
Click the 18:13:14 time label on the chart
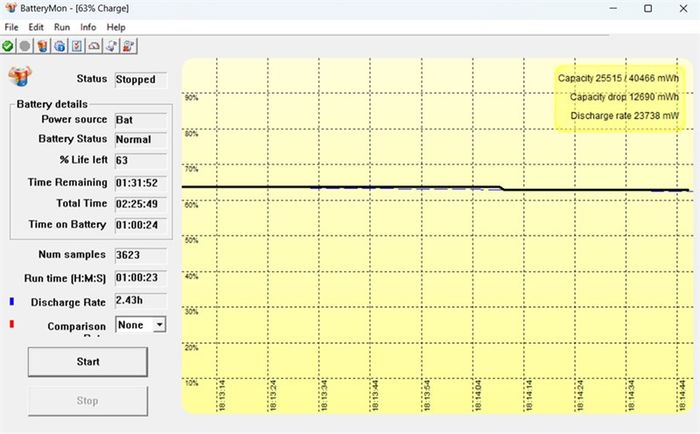click(222, 396)
